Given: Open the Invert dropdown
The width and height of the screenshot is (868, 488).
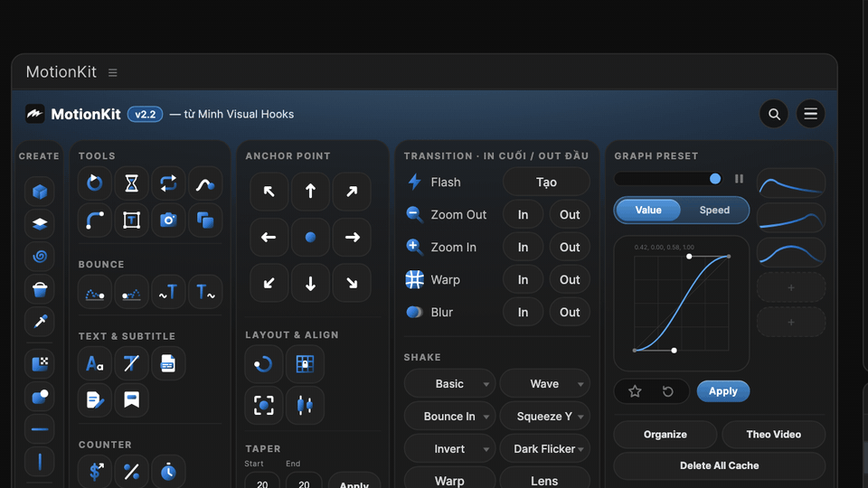Looking at the screenshot, I should tap(449, 449).
